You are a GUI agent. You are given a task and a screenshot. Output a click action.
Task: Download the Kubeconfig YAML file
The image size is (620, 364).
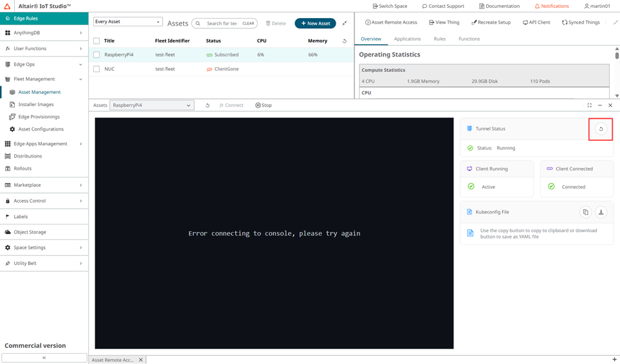point(601,212)
